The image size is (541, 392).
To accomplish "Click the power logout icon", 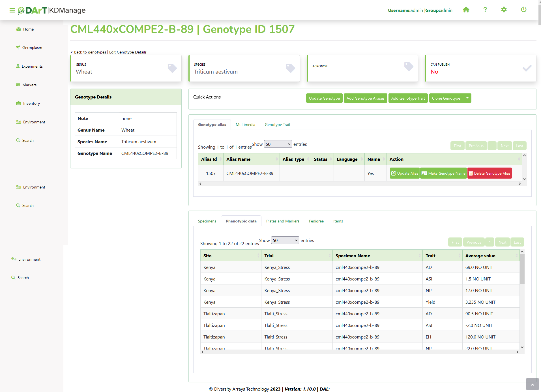I will click(x=523, y=10).
